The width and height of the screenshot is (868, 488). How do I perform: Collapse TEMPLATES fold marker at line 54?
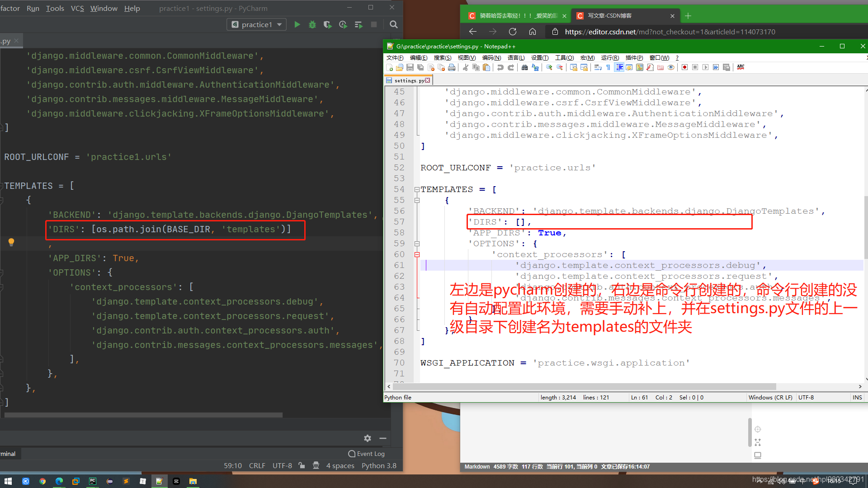(x=417, y=190)
